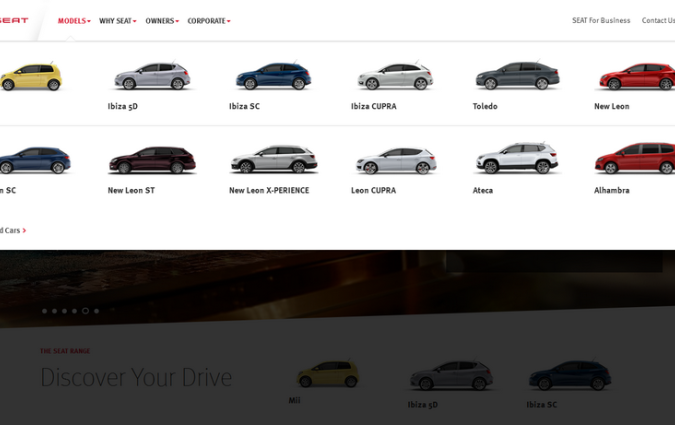Pick the yellow Mii car in the menu

coord(30,76)
